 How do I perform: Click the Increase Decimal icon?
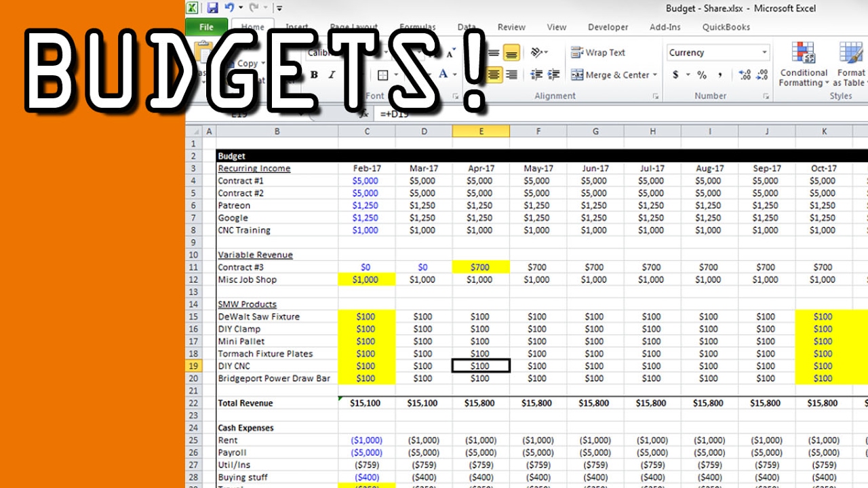(745, 75)
